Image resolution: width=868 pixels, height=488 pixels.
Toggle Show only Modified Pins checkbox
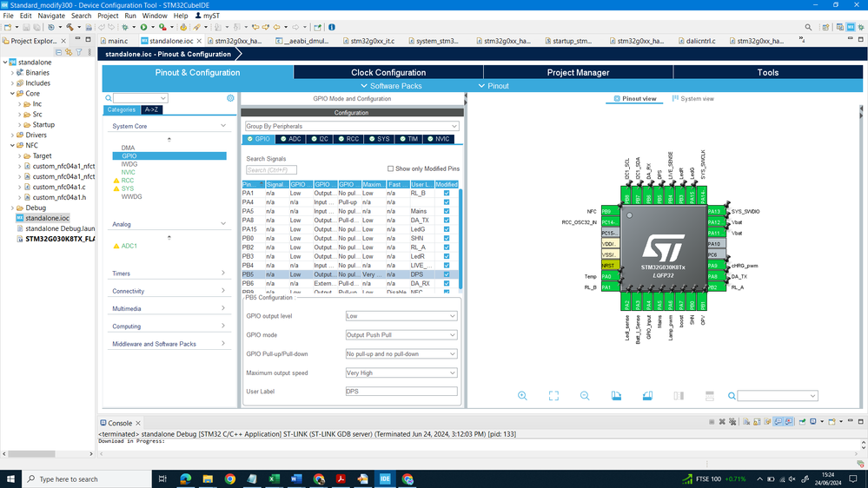pyautogui.click(x=390, y=168)
